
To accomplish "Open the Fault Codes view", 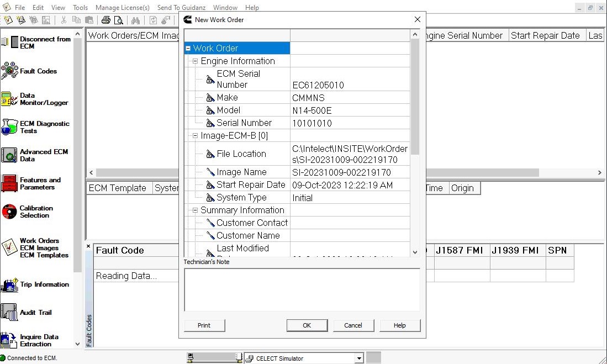I will pyautogui.click(x=29, y=71).
